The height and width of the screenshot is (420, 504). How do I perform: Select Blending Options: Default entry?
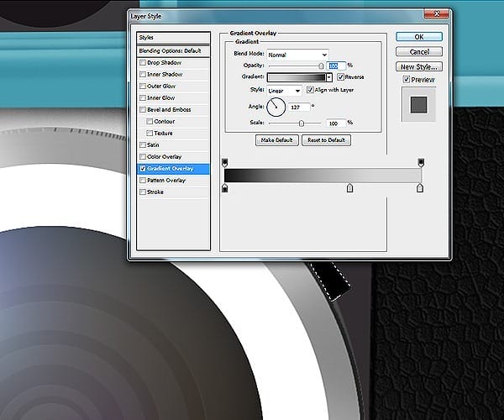tap(173, 51)
